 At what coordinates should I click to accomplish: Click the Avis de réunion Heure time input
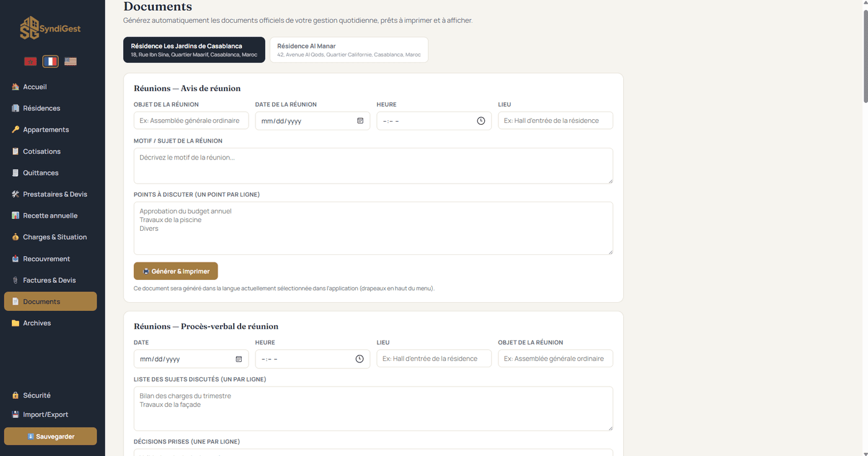click(434, 121)
